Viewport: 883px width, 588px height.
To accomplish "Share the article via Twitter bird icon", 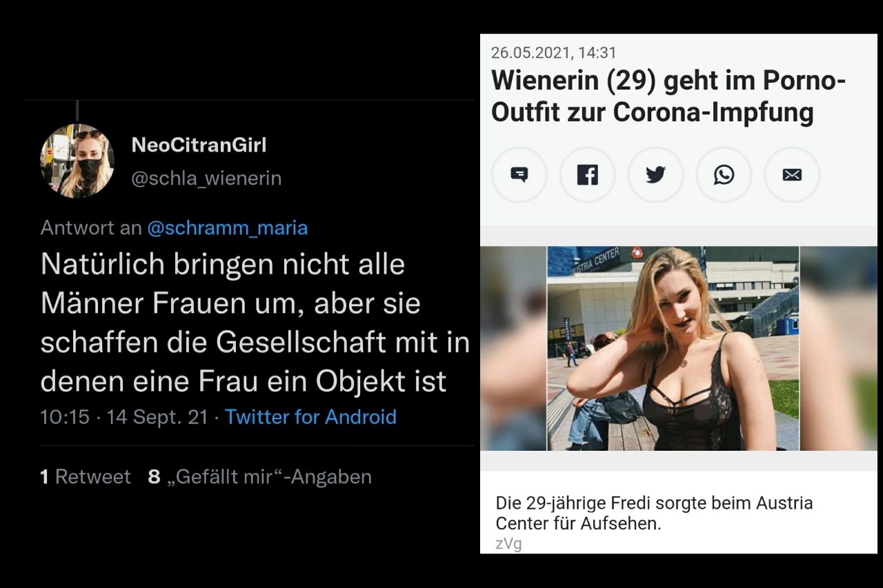I will click(x=655, y=175).
